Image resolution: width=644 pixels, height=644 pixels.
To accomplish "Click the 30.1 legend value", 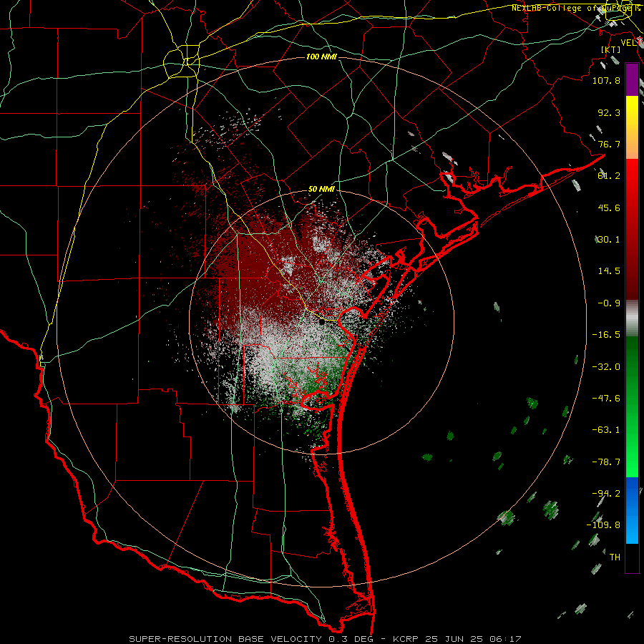I will point(609,240).
